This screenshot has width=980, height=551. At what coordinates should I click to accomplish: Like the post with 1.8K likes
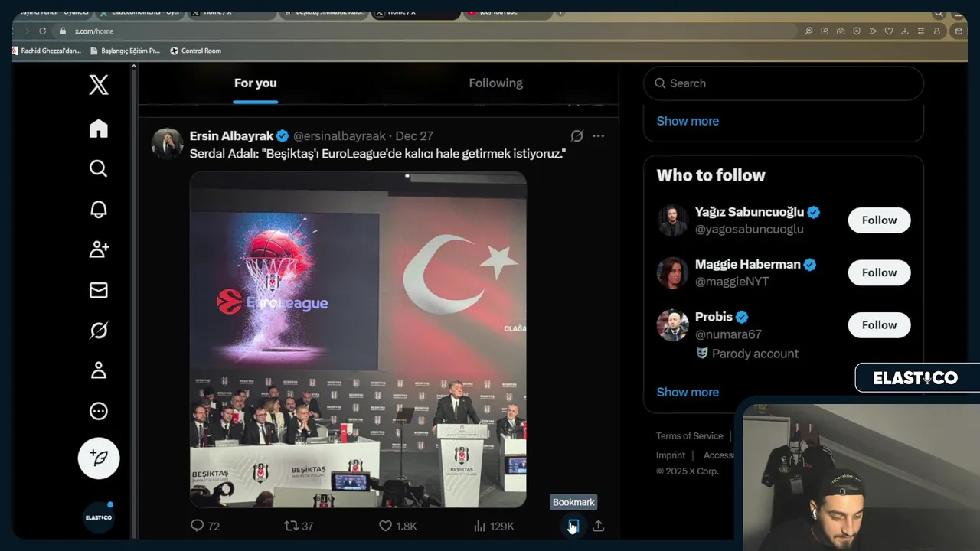(398, 526)
